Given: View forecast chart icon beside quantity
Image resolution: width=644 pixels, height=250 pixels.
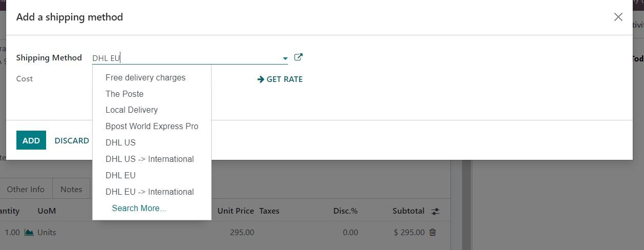Looking at the screenshot, I should click(29, 232).
